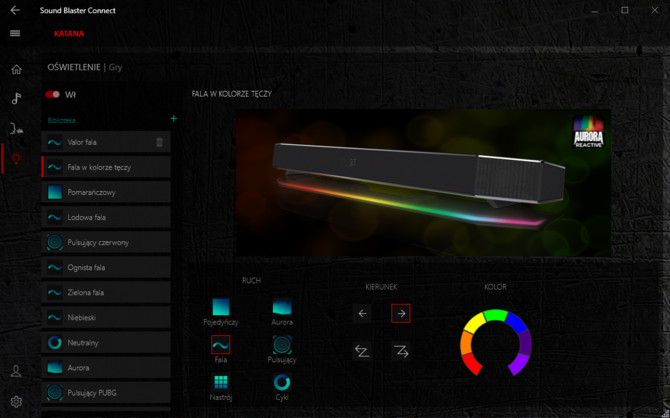Pick the orange segment of color wheel
Image resolution: width=670 pixels, height=418 pixels.
(466, 343)
